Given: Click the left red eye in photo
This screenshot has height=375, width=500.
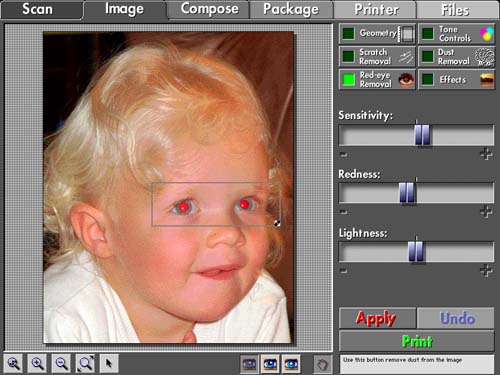Looking at the screenshot, I should coord(183,207).
